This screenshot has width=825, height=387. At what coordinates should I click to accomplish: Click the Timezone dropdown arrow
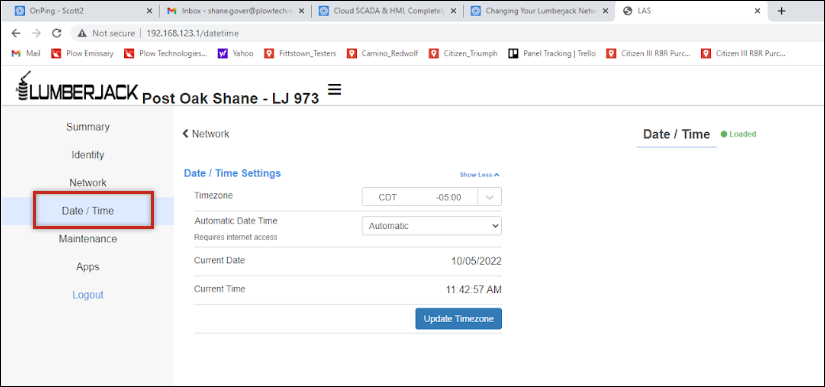click(490, 197)
